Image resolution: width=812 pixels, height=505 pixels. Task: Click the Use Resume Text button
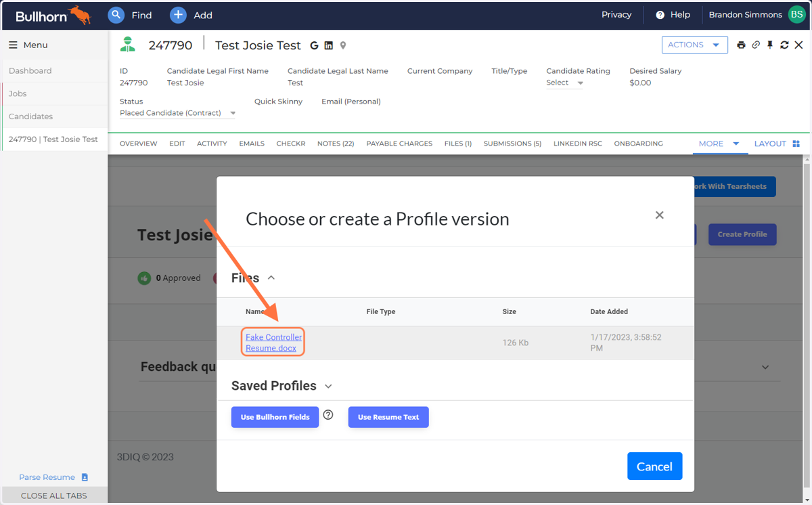(388, 417)
